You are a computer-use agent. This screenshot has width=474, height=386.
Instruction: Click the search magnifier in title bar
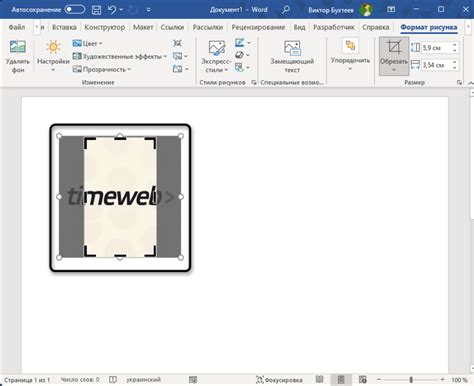tap(286, 10)
